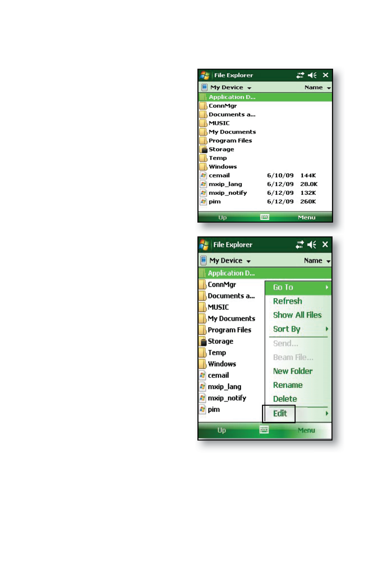Click pim file icon in lower window
This screenshot has width=381, height=588.
(x=203, y=409)
